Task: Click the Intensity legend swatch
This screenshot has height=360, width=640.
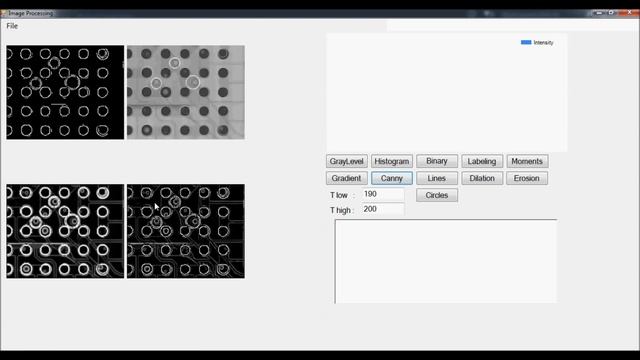Action: click(526, 42)
